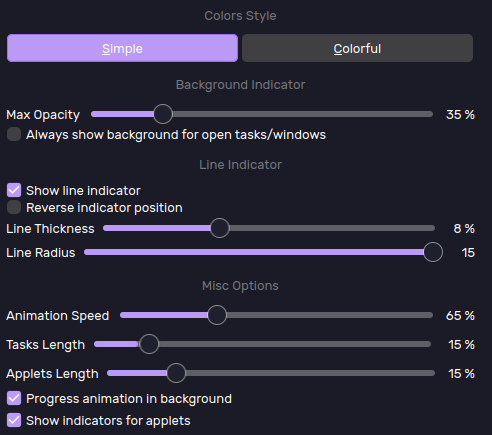Viewport: 492px width, 435px height.
Task: Uncheck Show indicators for applets
Action: tap(14, 420)
